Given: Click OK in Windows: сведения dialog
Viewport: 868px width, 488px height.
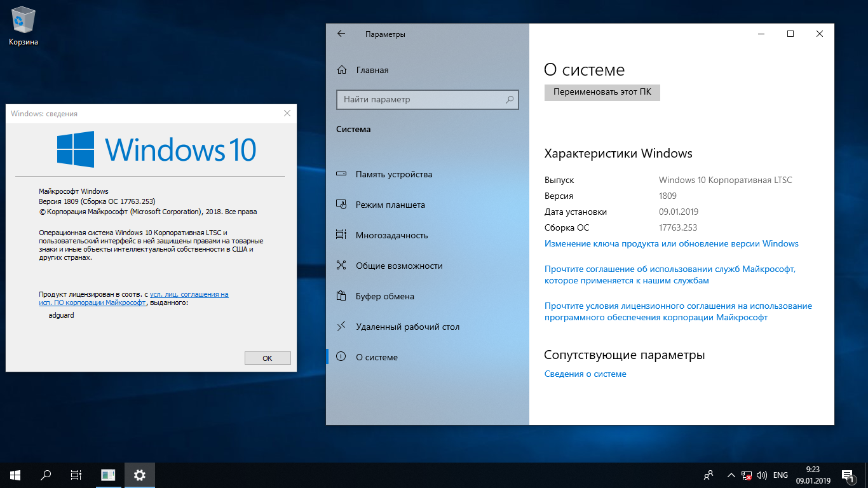Looking at the screenshot, I should [x=268, y=358].
